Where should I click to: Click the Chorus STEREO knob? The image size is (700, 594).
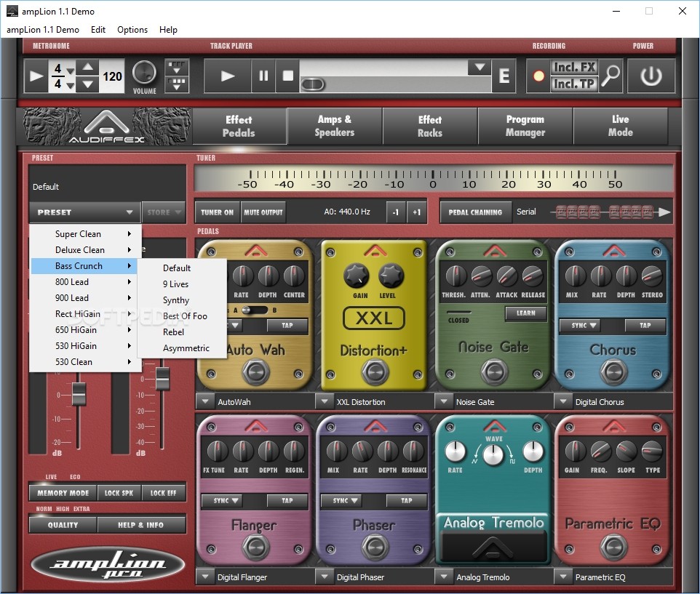652,276
